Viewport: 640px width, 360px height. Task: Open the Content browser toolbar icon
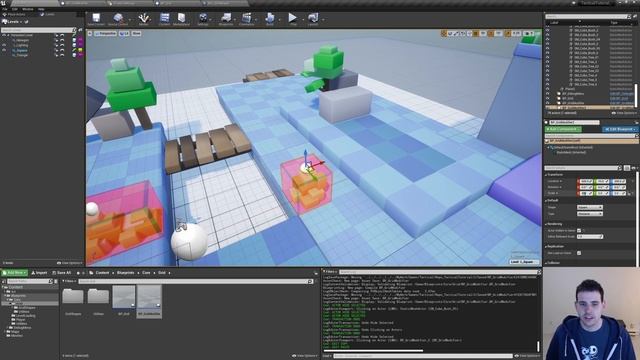click(164, 18)
